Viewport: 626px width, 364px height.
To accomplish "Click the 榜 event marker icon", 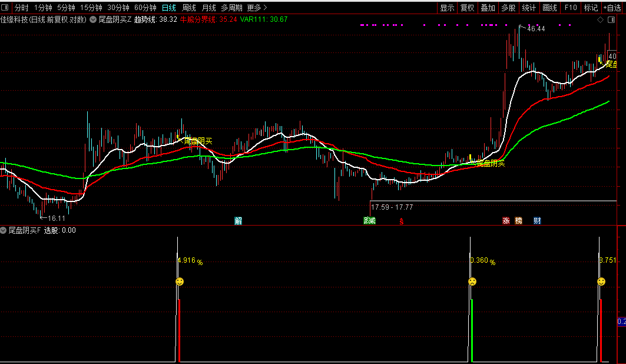I will point(518,221).
